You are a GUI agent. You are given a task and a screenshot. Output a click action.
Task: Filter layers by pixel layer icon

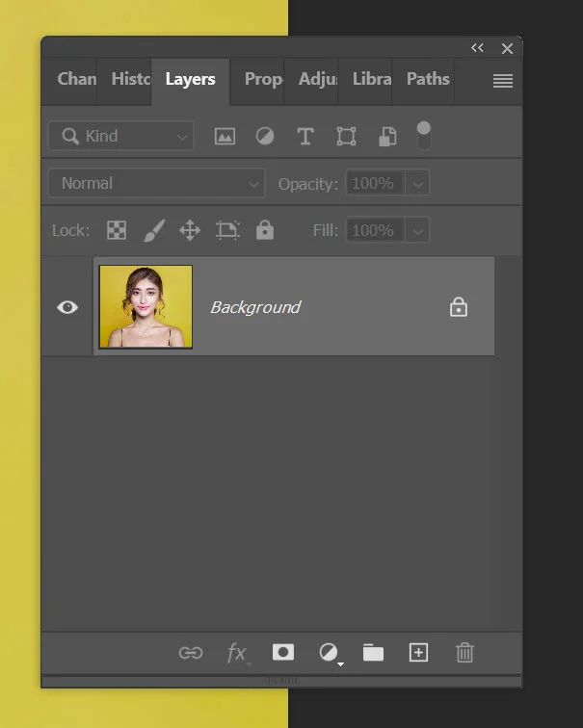(225, 137)
